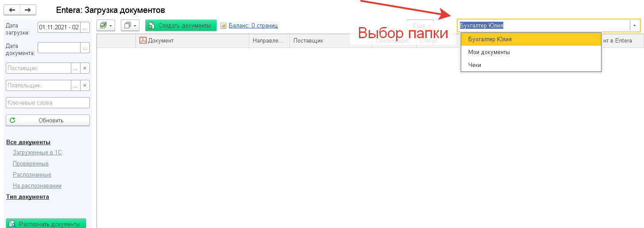Open the check-all marks dropdown button

point(106,26)
